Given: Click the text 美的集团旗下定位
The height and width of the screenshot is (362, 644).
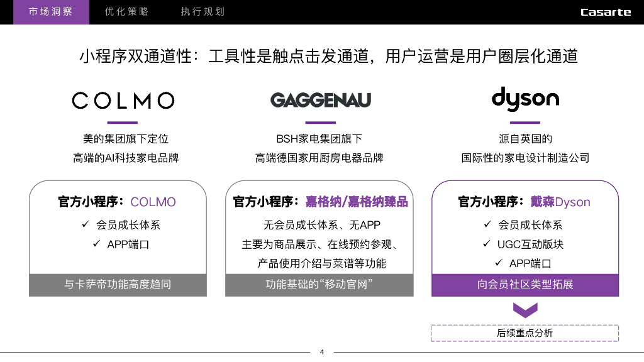Looking at the screenshot, I should point(126,139).
